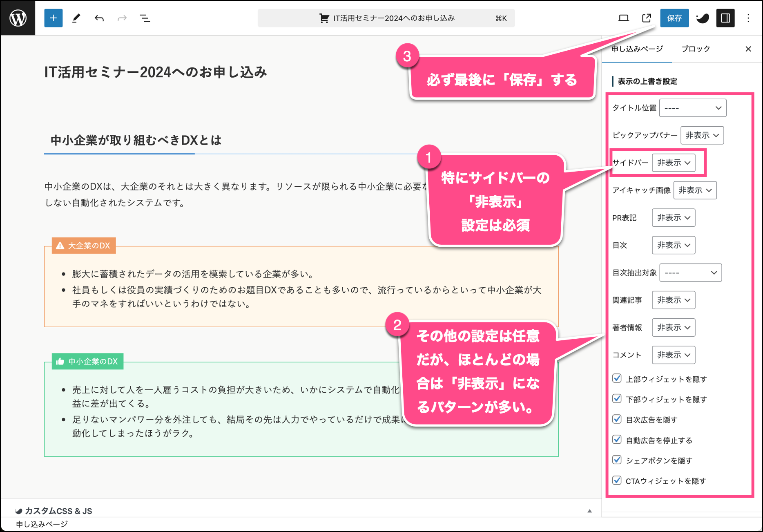Open the SWELL theme settings icon

(703, 18)
